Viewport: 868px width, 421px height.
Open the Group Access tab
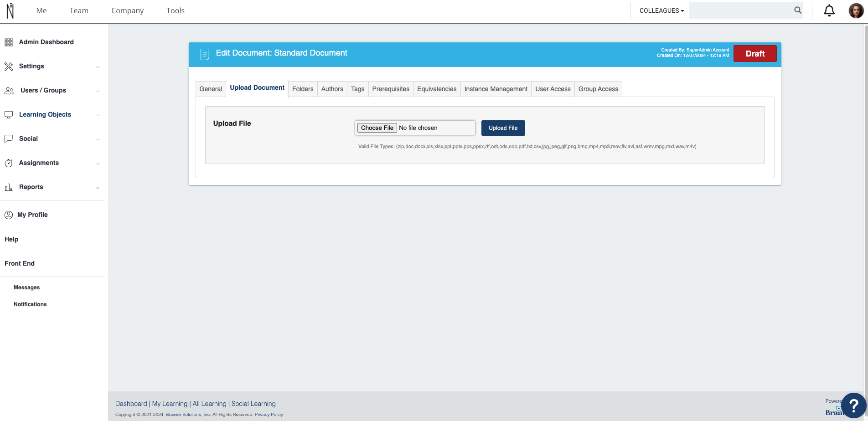click(x=598, y=89)
